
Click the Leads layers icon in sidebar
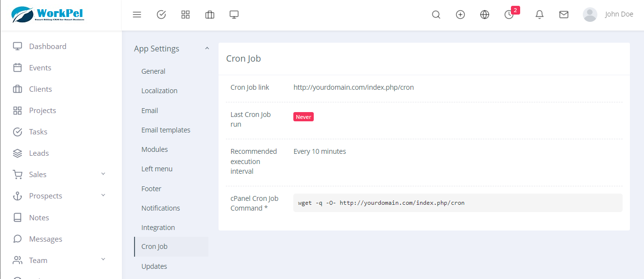click(17, 153)
